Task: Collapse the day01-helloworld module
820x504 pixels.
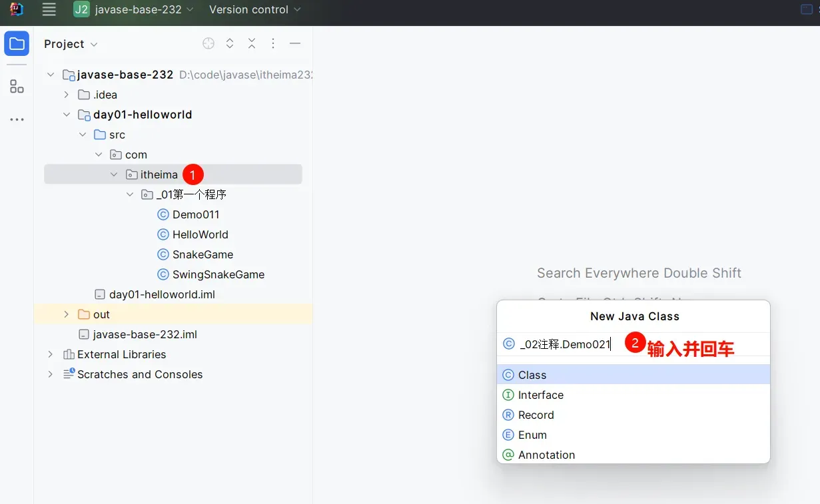Action: [x=66, y=115]
